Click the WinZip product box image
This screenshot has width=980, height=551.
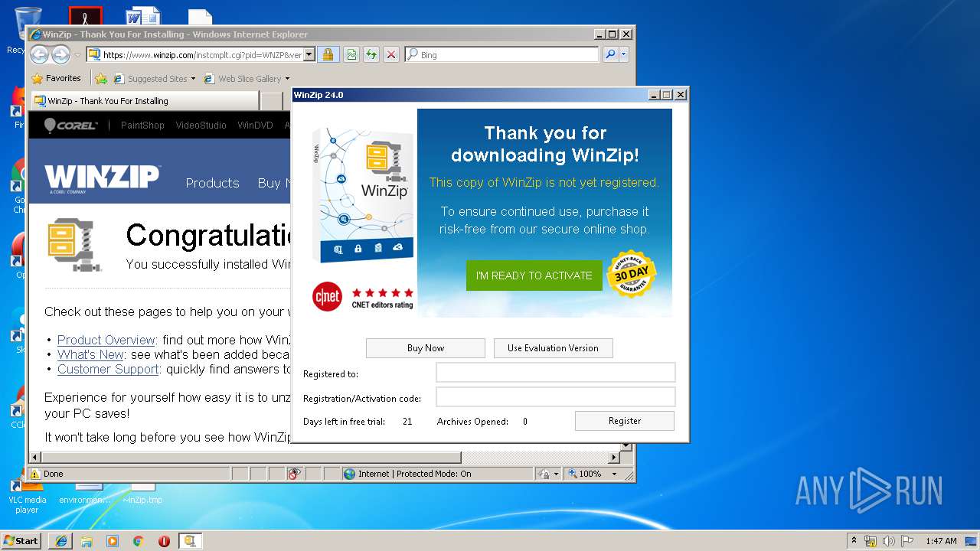[363, 195]
